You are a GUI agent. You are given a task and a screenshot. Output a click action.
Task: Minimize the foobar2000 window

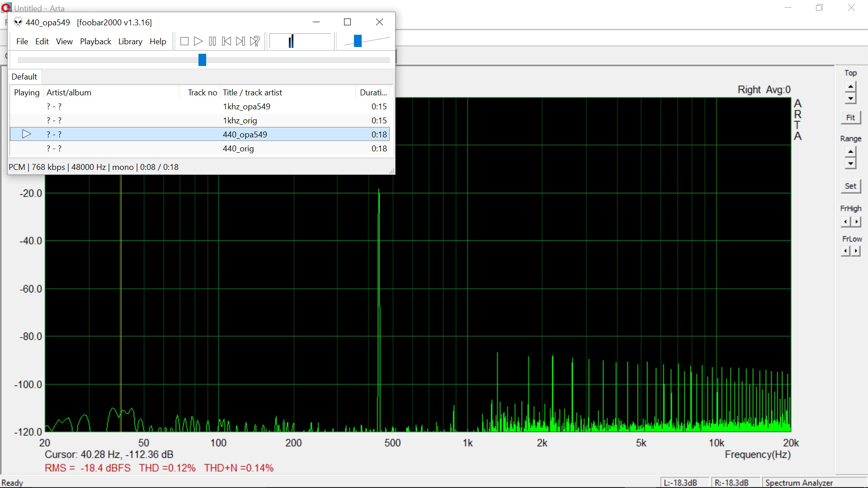tap(316, 22)
